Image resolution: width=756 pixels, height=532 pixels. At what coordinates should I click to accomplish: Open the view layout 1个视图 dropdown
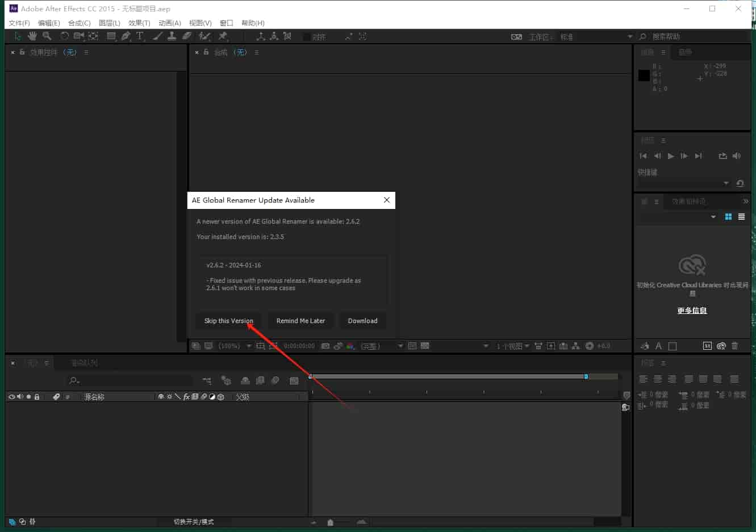tap(513, 346)
